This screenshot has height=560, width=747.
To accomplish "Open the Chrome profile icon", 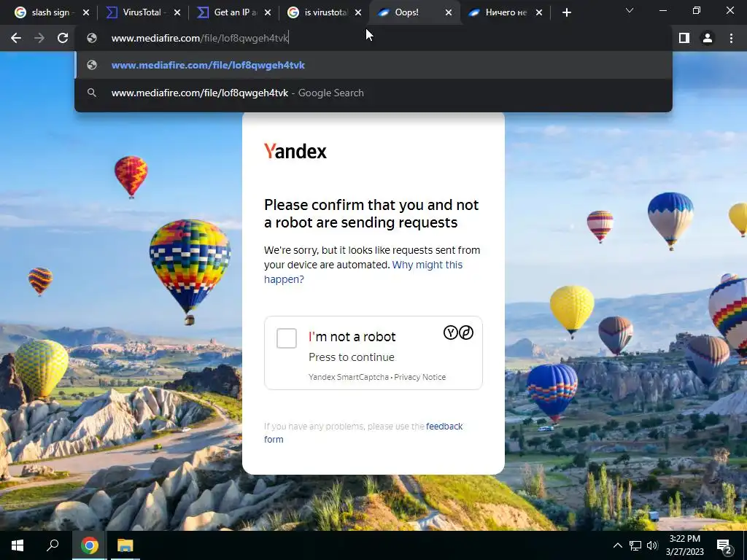I will 708,38.
